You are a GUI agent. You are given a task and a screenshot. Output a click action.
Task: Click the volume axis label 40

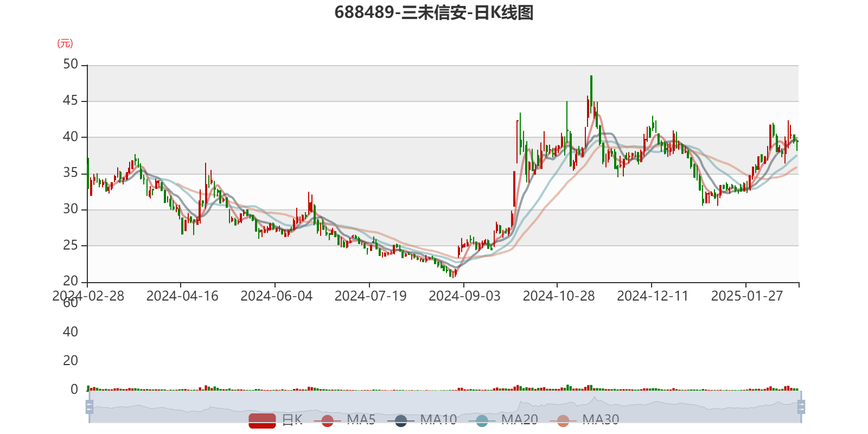tap(71, 332)
